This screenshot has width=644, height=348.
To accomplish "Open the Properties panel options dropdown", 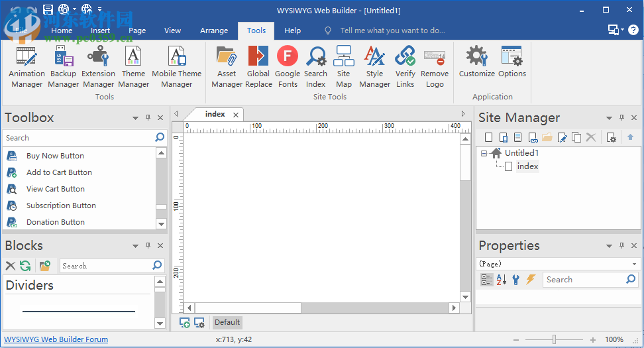I will click(609, 246).
